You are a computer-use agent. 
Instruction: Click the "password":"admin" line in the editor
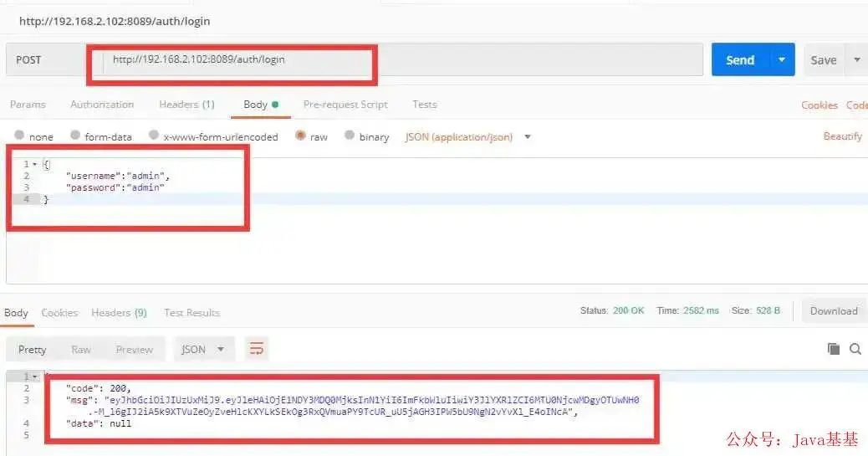coord(115,187)
